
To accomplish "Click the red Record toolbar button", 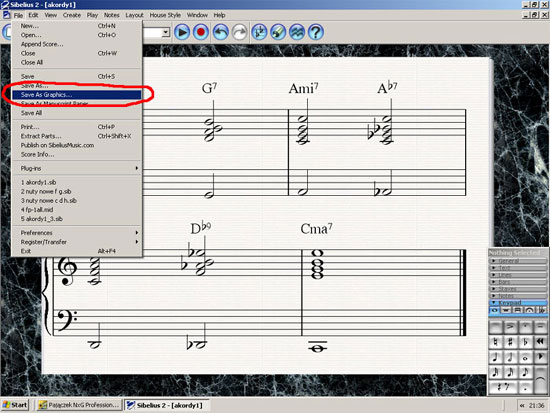I will pyautogui.click(x=201, y=32).
